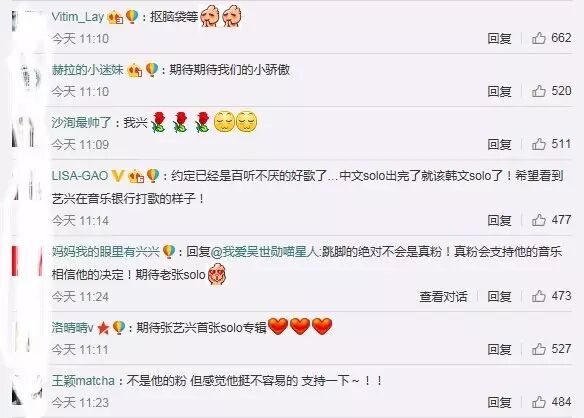The height and width of the screenshot is (418, 584).
Task: Reply to 王颖matcha's comment
Action: (499, 402)
